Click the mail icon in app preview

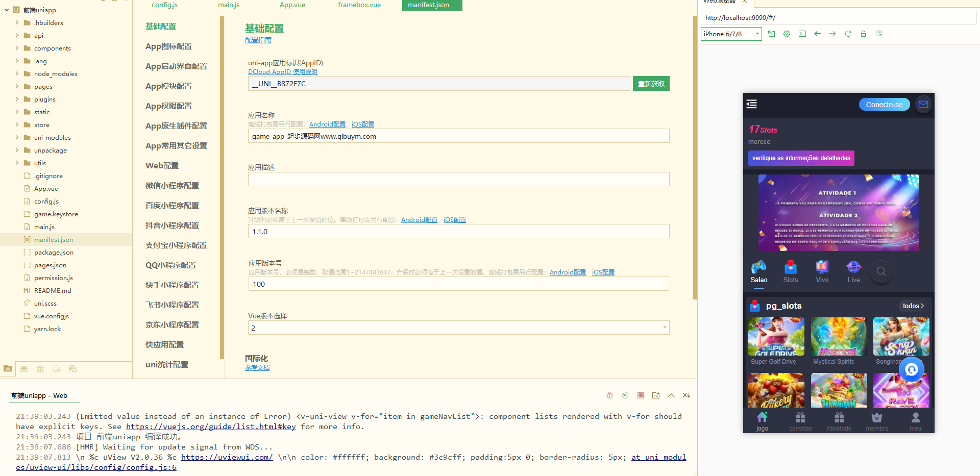point(923,105)
